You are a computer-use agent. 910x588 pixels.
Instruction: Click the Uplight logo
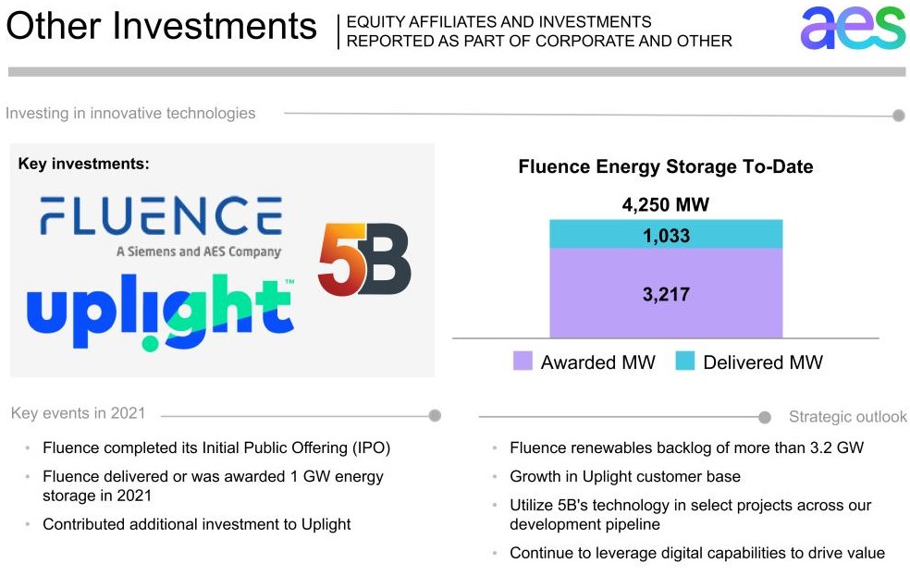click(161, 311)
